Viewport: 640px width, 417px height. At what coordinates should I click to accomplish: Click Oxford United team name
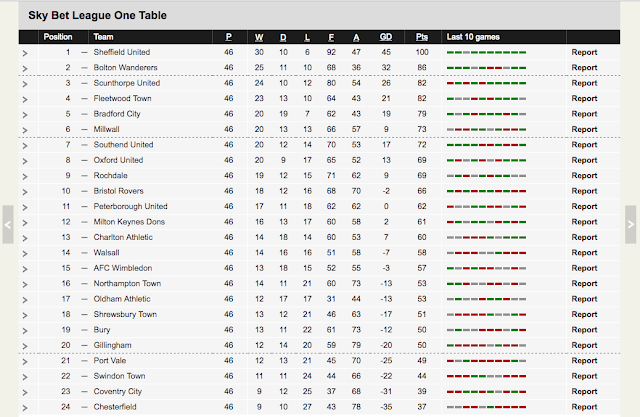[x=118, y=160]
